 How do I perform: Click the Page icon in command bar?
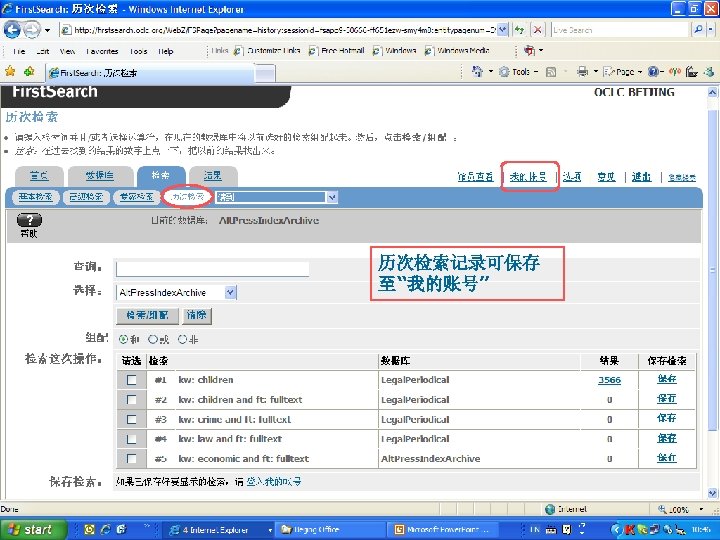[609, 72]
